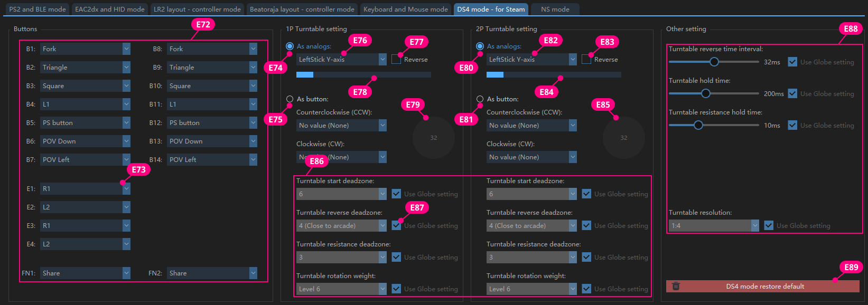Click the Turntable resistance hold time slider handle
Screen dimensions: 868x305
pyautogui.click(x=698, y=126)
